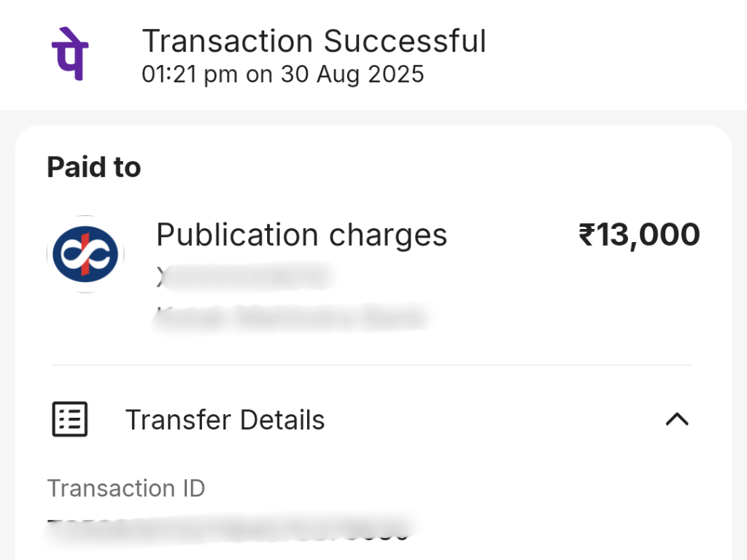This screenshot has width=747, height=560.
Task: Click the timestamp '01:21 pm on 30 Aug 2025'
Action: pyautogui.click(x=284, y=74)
